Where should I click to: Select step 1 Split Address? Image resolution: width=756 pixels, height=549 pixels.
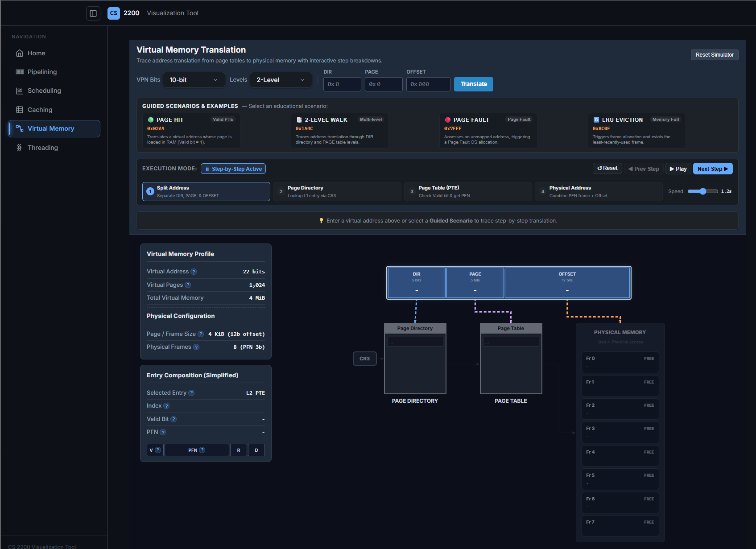[206, 191]
